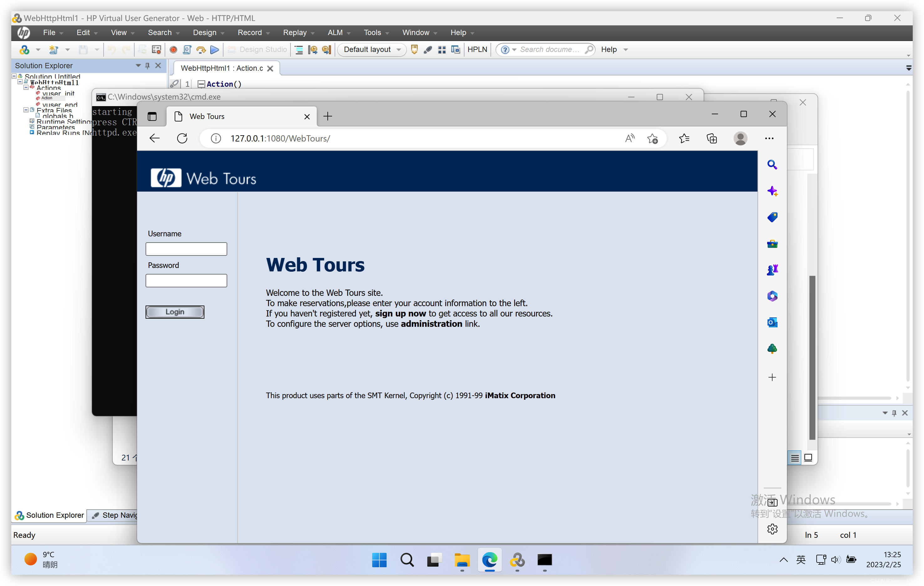
Task: Open the Record menu
Action: (x=250, y=33)
